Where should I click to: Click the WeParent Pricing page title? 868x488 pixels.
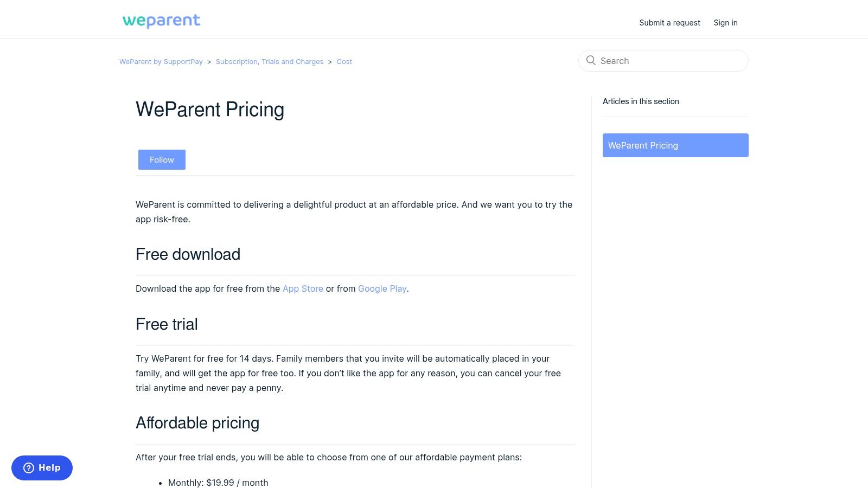point(210,110)
